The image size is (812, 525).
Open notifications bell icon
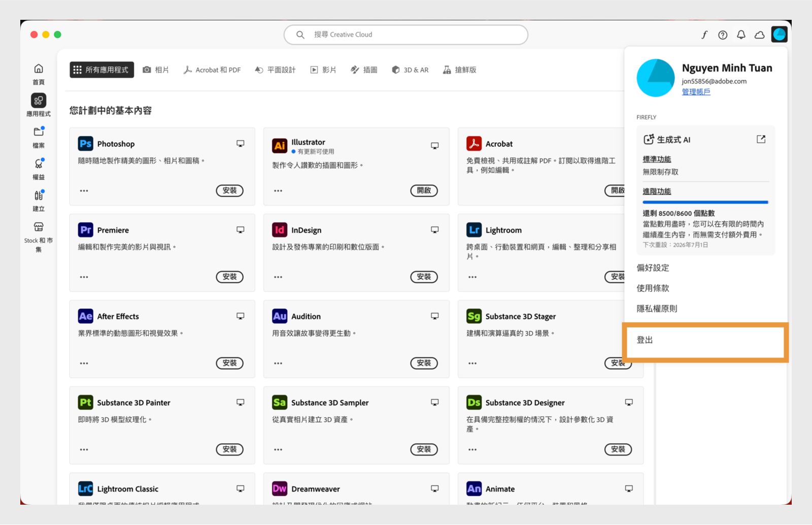[x=741, y=35]
